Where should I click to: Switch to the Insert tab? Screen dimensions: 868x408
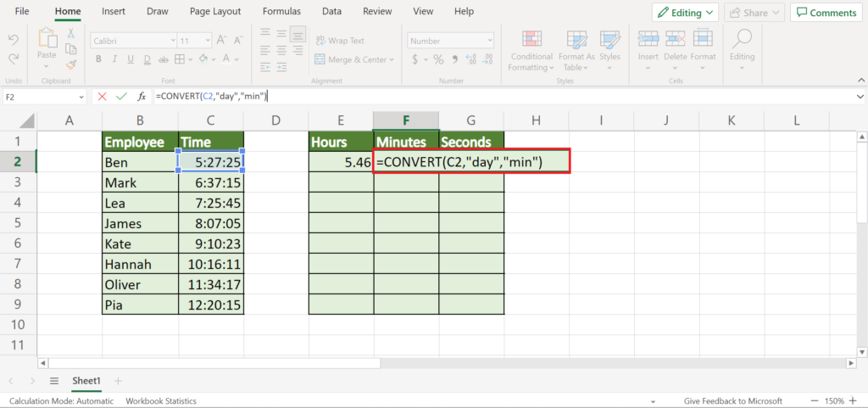click(x=114, y=11)
